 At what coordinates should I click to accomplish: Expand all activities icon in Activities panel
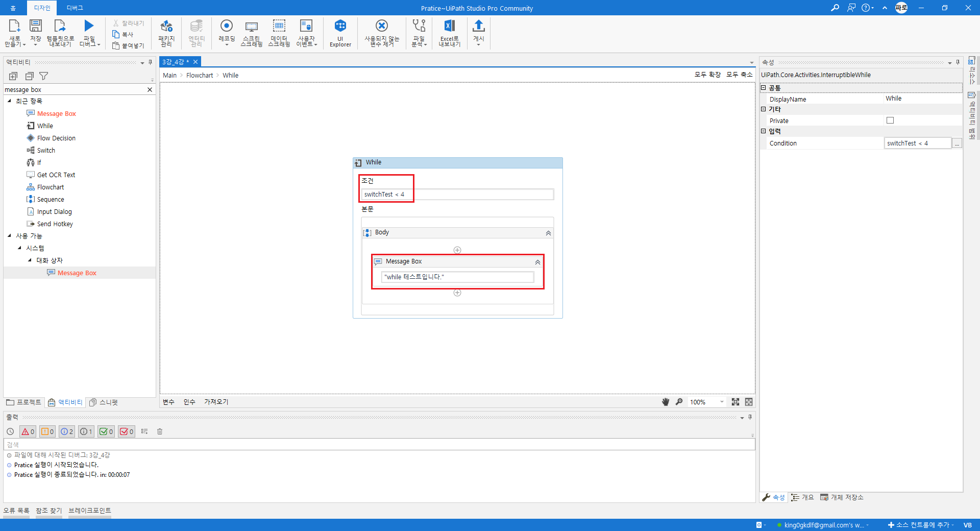pos(13,76)
